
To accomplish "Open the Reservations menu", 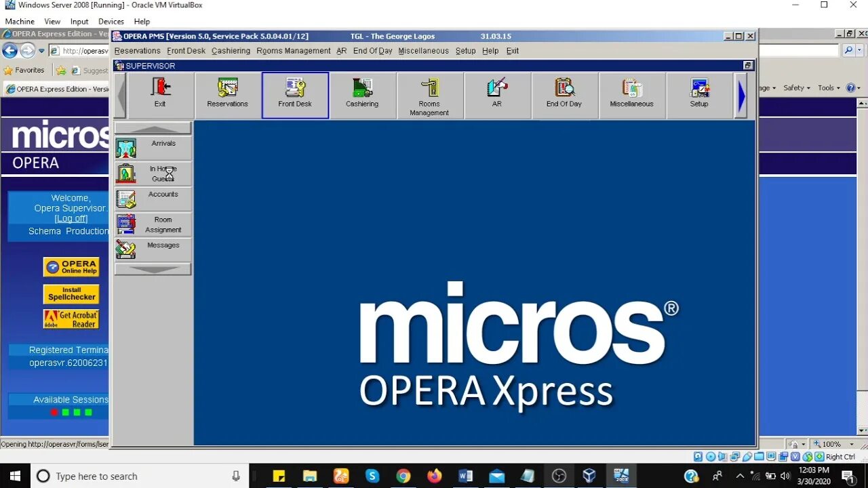I will [137, 51].
